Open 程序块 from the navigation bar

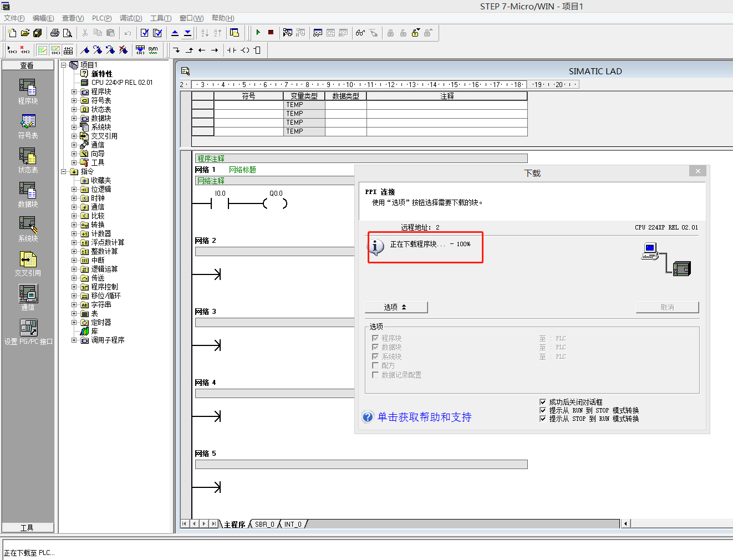[x=28, y=91]
